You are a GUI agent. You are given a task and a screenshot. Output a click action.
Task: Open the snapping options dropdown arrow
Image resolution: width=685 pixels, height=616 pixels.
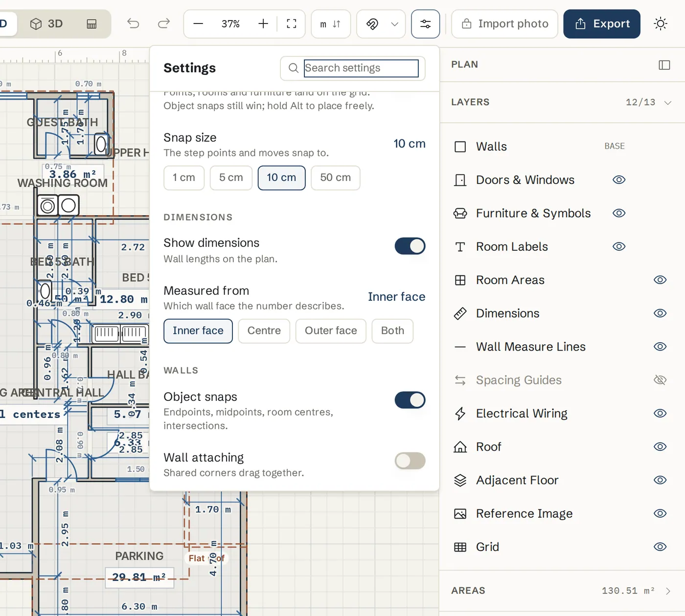click(395, 23)
